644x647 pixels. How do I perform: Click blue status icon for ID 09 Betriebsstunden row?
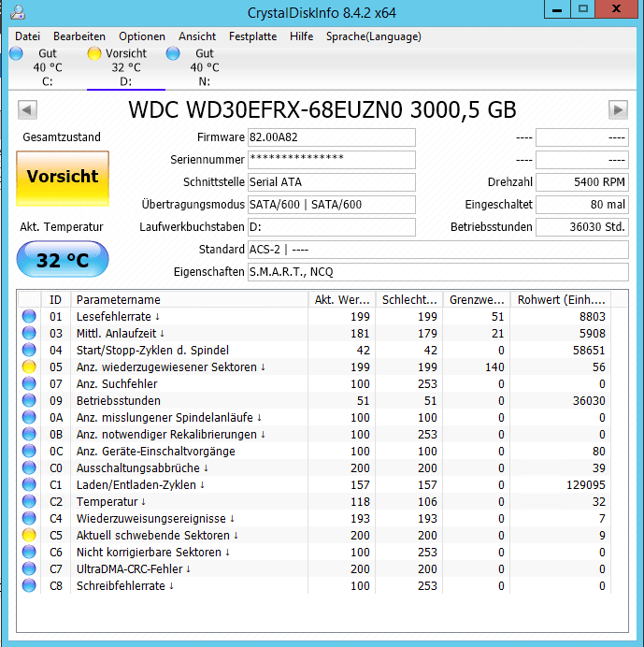(x=29, y=401)
